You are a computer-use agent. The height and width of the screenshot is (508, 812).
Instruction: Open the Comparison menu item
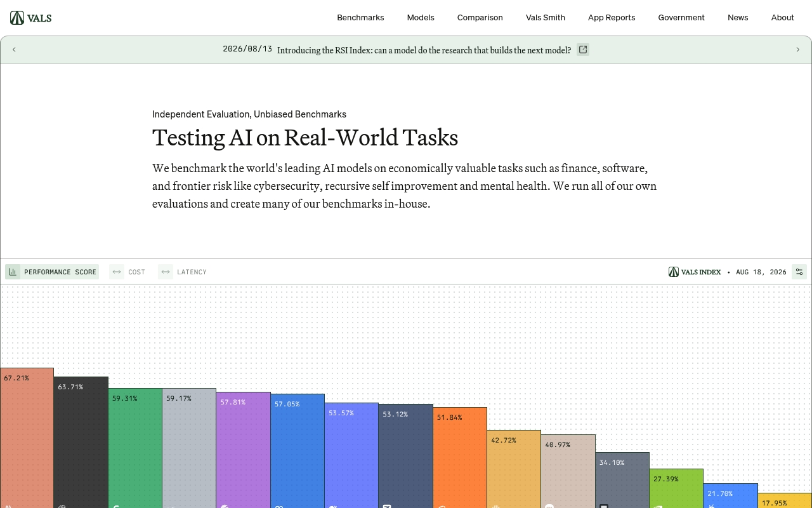tap(480, 18)
